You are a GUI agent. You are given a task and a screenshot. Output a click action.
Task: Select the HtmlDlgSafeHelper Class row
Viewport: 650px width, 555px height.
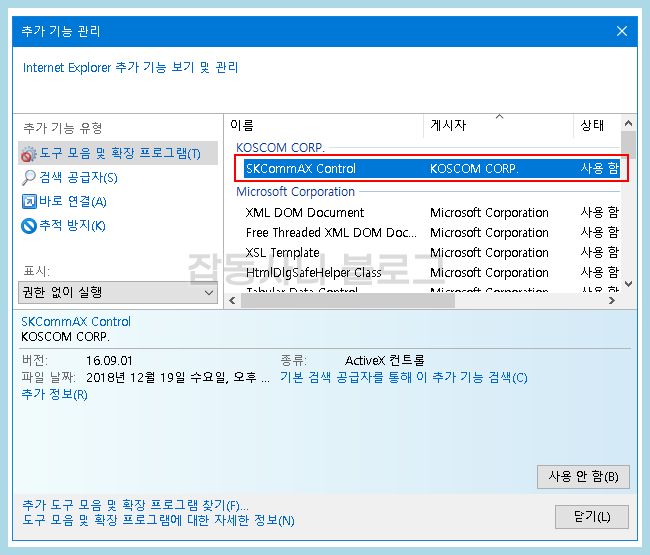pyautogui.click(x=432, y=272)
